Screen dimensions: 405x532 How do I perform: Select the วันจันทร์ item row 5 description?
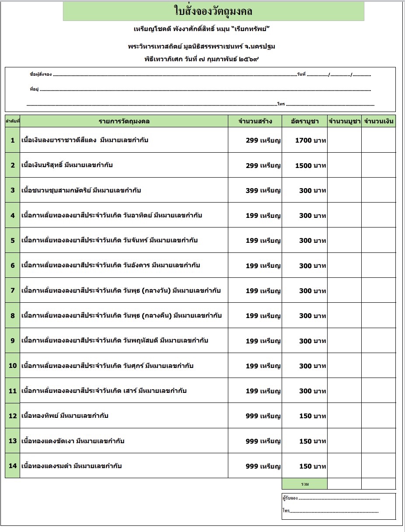click(109, 240)
